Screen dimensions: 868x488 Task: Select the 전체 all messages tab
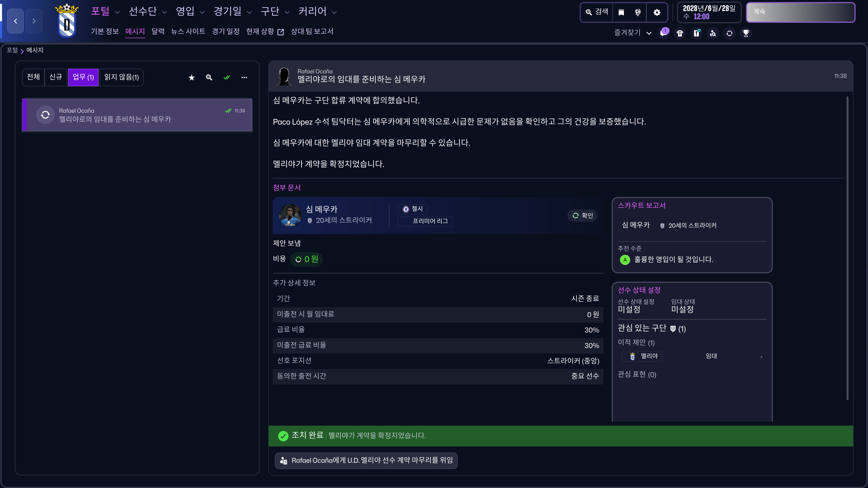33,77
